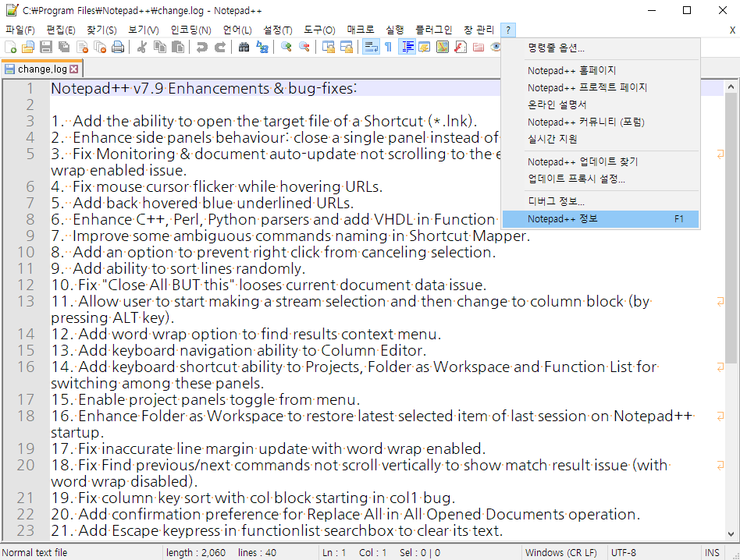
Task: Open Notepad++ 홈페이지 menu entry
Action: (x=600, y=71)
